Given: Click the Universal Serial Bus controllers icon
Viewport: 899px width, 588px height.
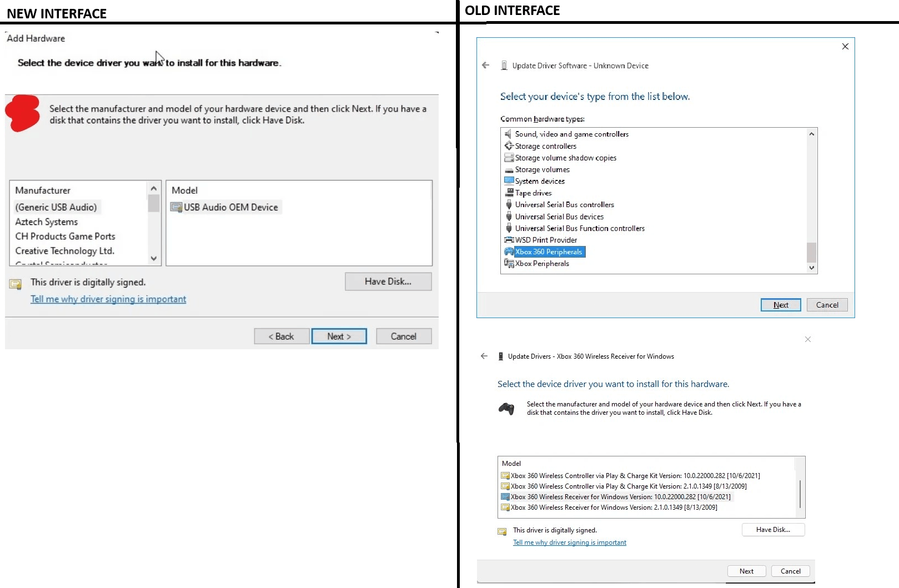Looking at the screenshot, I should [x=509, y=204].
